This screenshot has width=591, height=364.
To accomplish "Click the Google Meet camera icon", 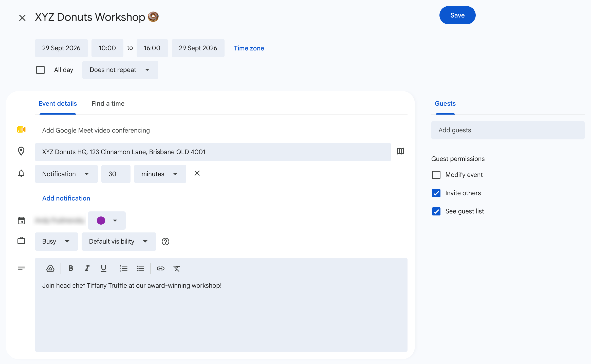I will 21,130.
